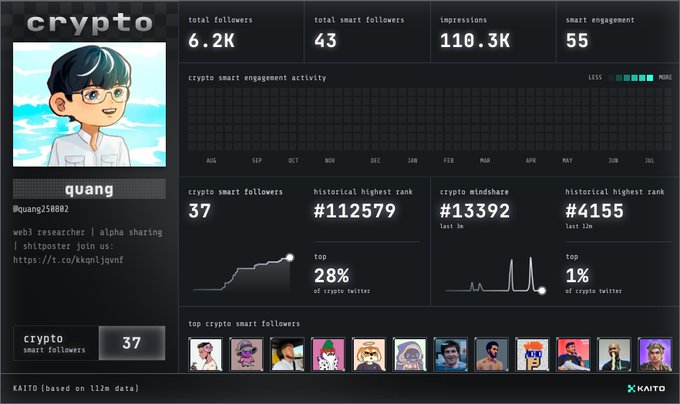
Task: Click the @quang250802 handle
Action: pos(41,209)
